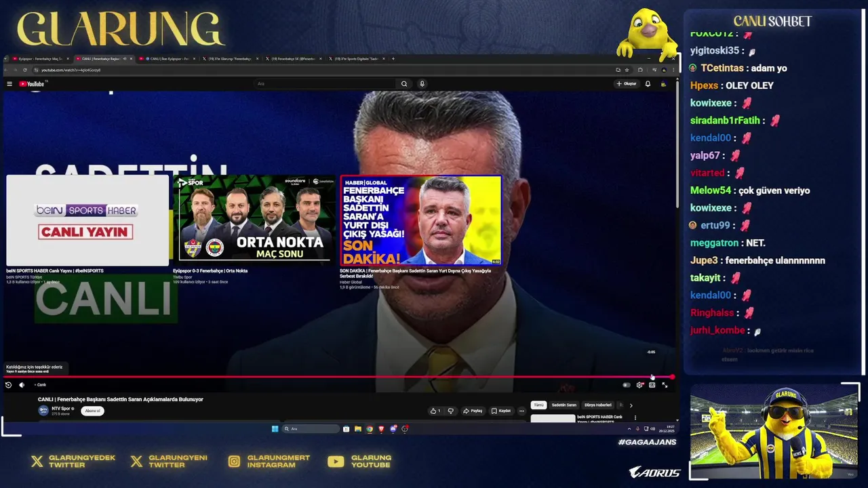Screen dimensions: 868x488
Task: Open more actions three-dot menu under video
Action: (521, 411)
